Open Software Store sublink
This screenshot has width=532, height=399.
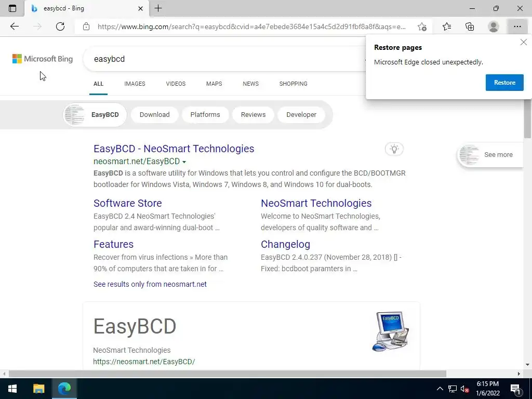128,203
